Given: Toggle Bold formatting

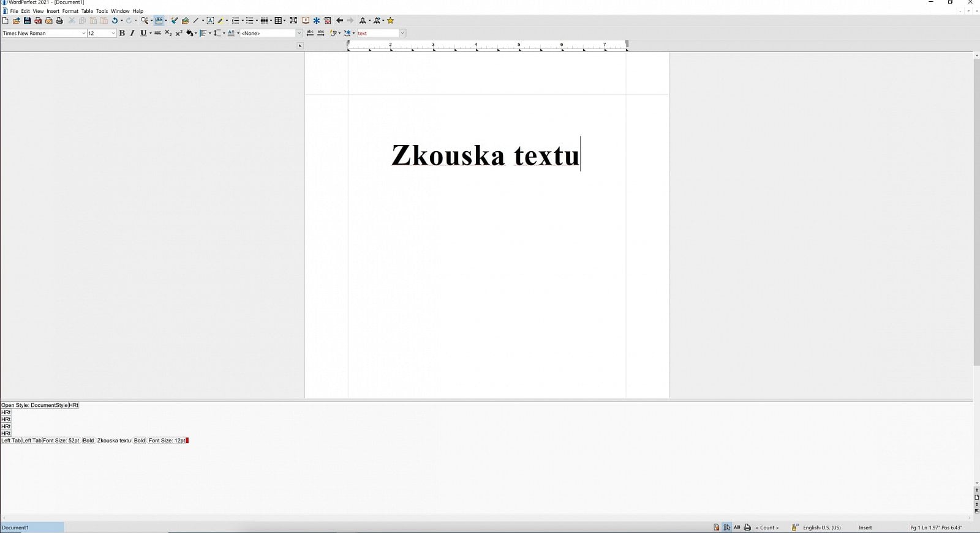Looking at the screenshot, I should (x=122, y=33).
